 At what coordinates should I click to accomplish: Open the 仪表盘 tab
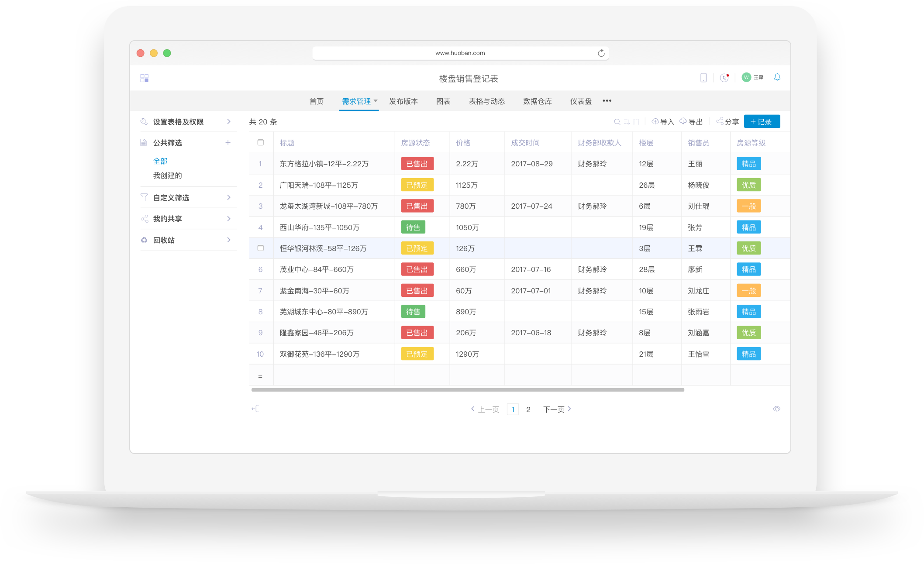tap(581, 101)
